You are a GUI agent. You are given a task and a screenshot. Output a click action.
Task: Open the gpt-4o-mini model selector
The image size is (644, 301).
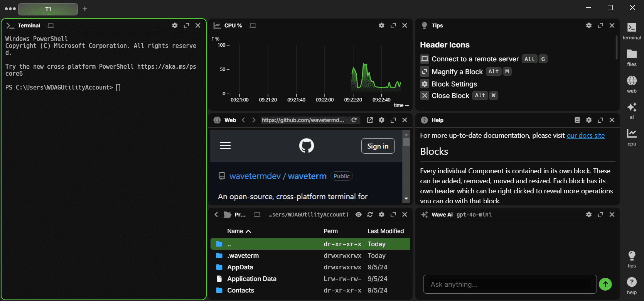point(474,215)
